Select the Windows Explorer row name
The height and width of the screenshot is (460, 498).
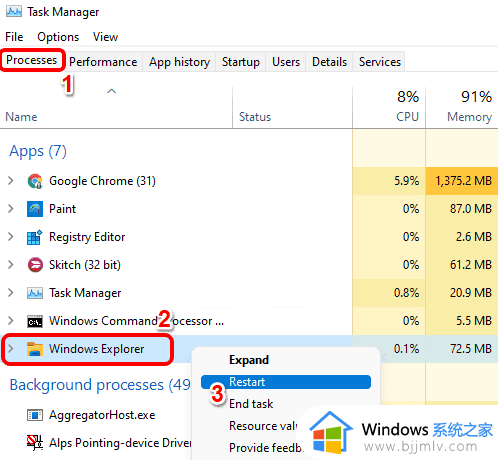click(x=97, y=349)
